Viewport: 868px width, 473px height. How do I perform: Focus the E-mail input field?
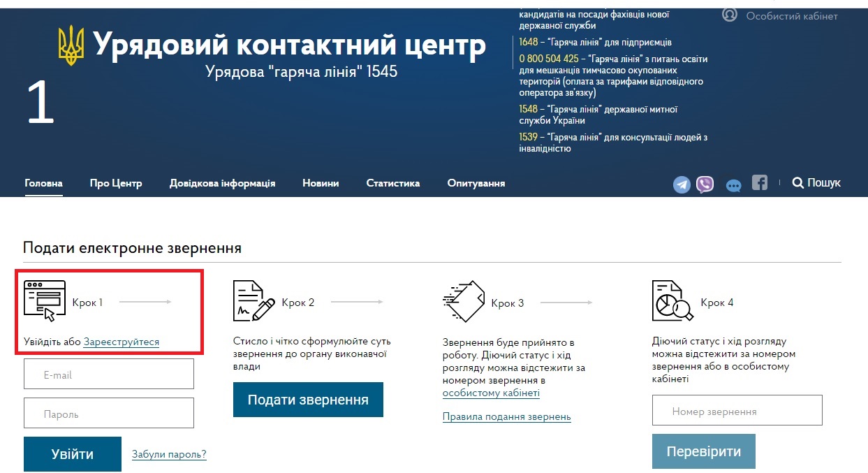point(109,374)
